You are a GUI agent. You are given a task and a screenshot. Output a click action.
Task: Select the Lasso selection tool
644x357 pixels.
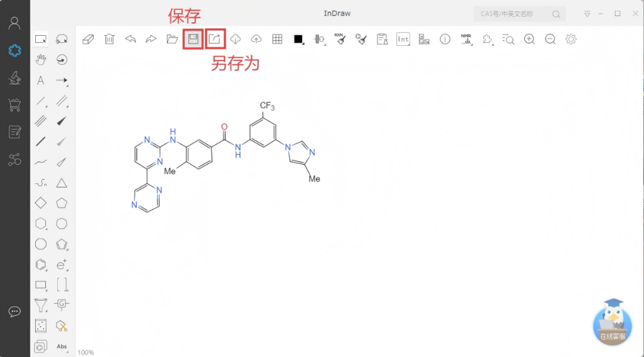[60, 38]
